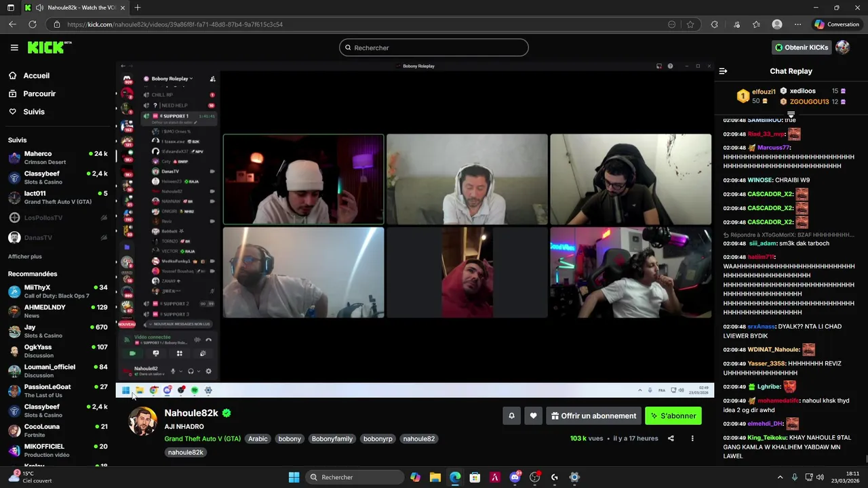Click the stream video player

pos(415,229)
